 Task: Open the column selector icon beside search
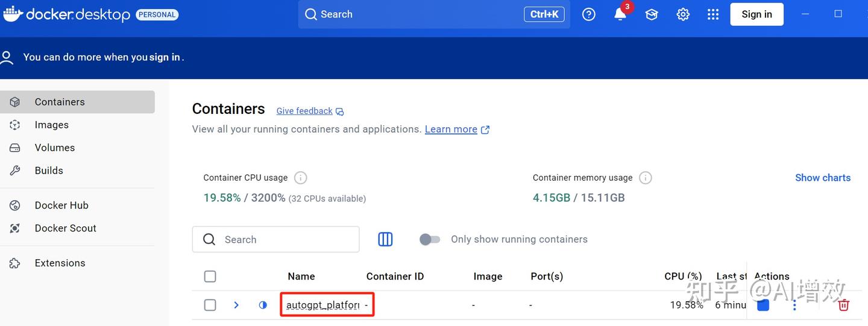385,239
